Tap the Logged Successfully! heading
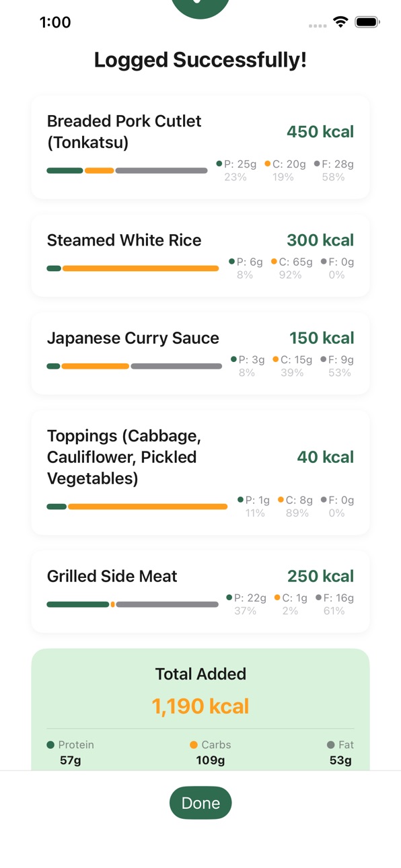 coord(200,60)
